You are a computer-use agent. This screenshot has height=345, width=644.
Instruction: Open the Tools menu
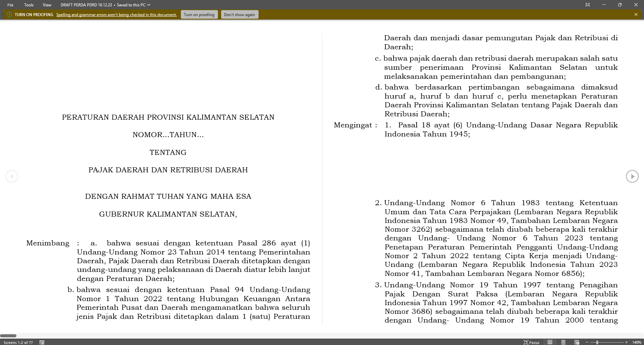(29, 5)
